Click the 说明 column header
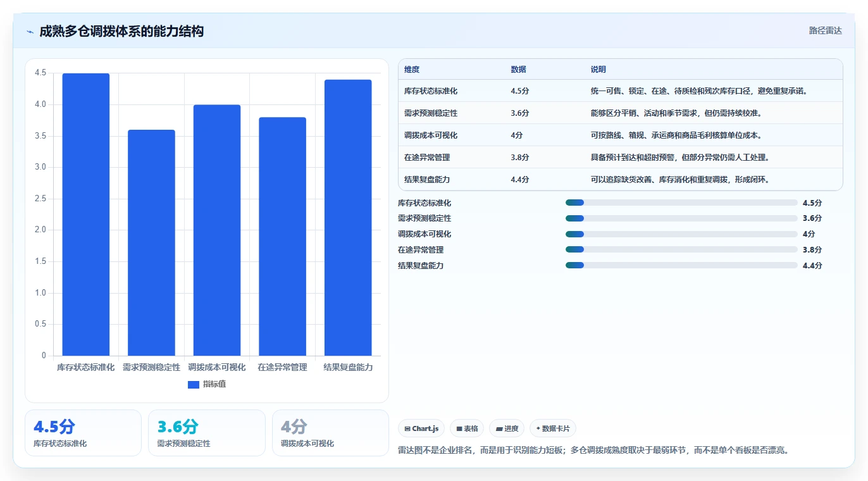868x481 pixels. click(598, 70)
